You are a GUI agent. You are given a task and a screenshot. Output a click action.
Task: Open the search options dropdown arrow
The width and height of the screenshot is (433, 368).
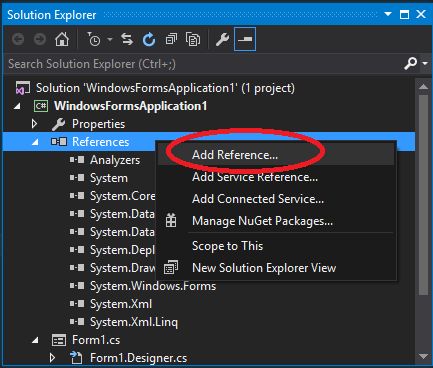[x=425, y=63]
